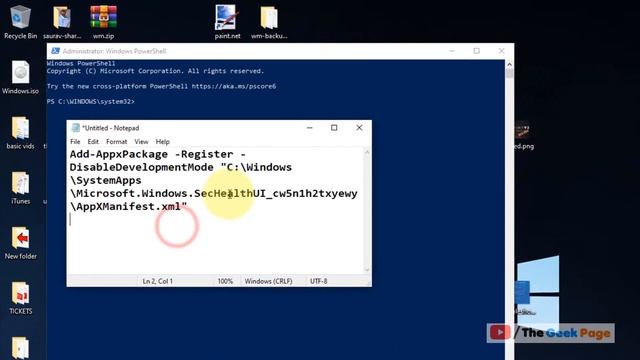This screenshot has height=360, width=640.
Task: Click the "*Untitled - Notepad" title text
Action: click(111, 128)
